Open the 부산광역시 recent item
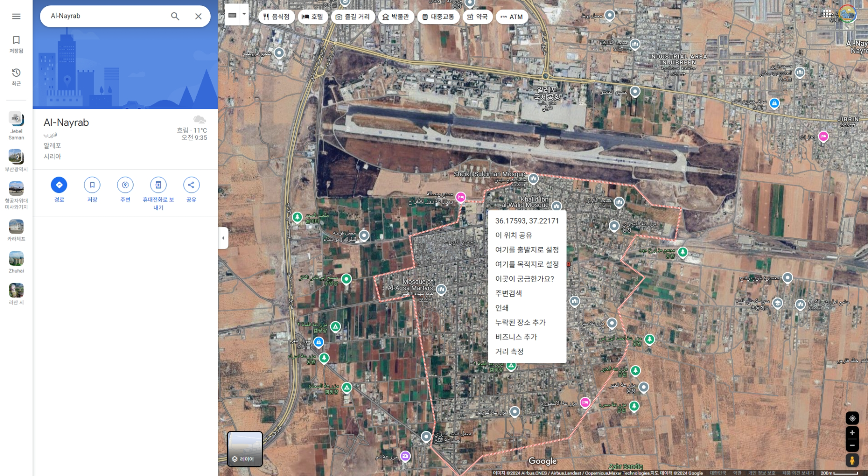The width and height of the screenshot is (868, 476). (x=16, y=160)
